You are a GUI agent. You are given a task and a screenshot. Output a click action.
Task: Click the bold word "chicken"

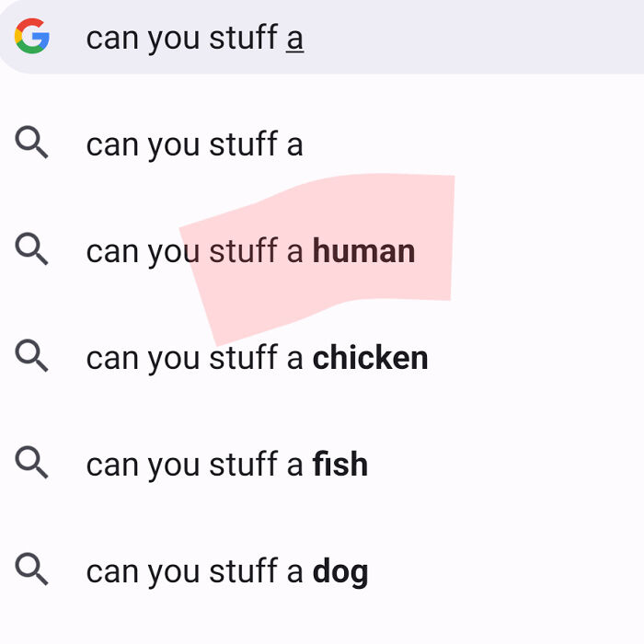coord(370,358)
